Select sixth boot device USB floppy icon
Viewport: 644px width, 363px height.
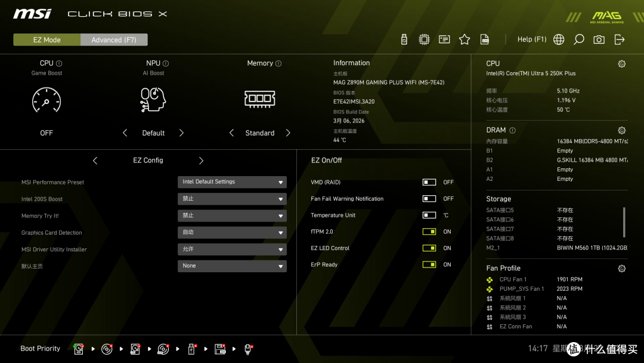(220, 349)
